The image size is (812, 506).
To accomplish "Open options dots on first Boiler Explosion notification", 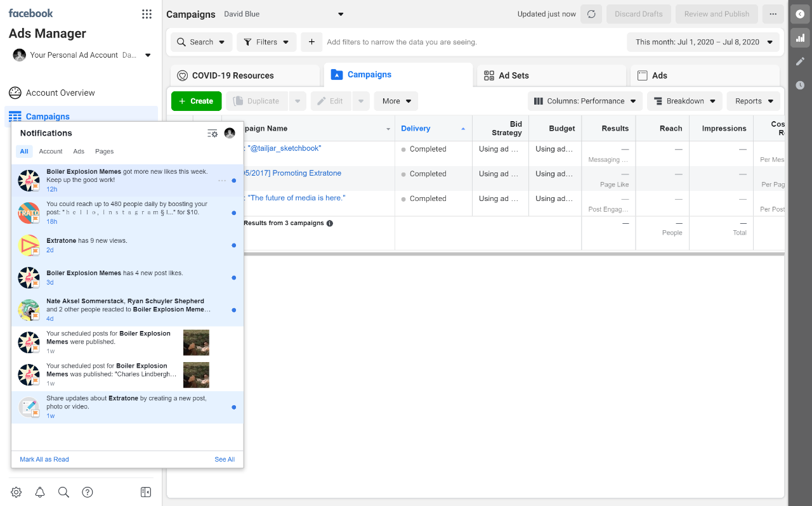I will pyautogui.click(x=222, y=181).
